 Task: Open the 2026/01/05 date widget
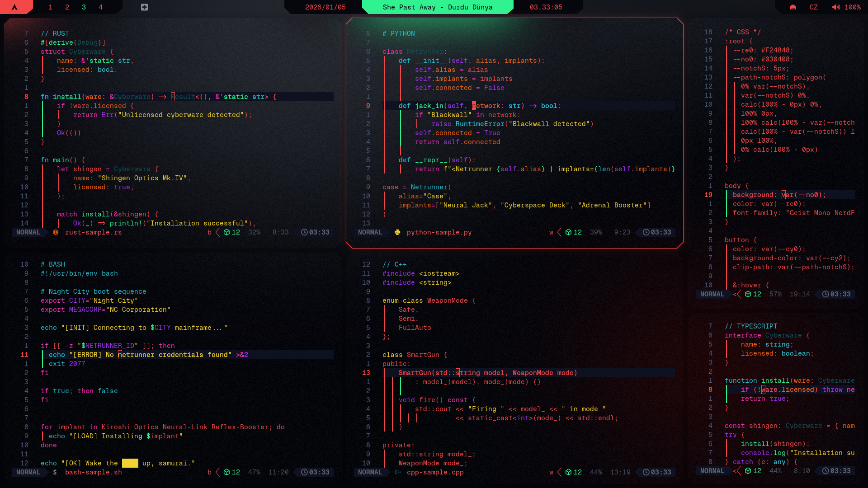point(325,7)
